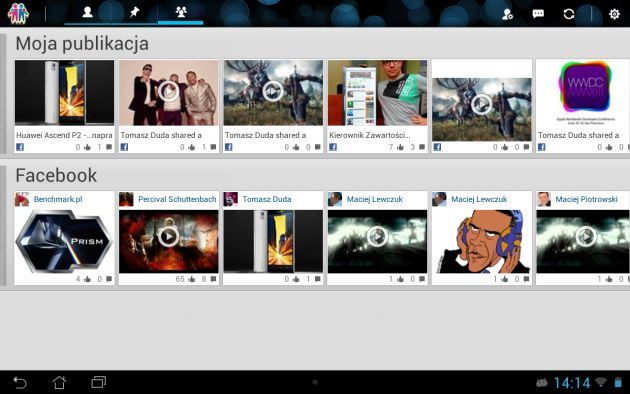Like the Huawei Ascend P2 post
The width and height of the screenshot is (630, 394).
pyautogui.click(x=87, y=147)
